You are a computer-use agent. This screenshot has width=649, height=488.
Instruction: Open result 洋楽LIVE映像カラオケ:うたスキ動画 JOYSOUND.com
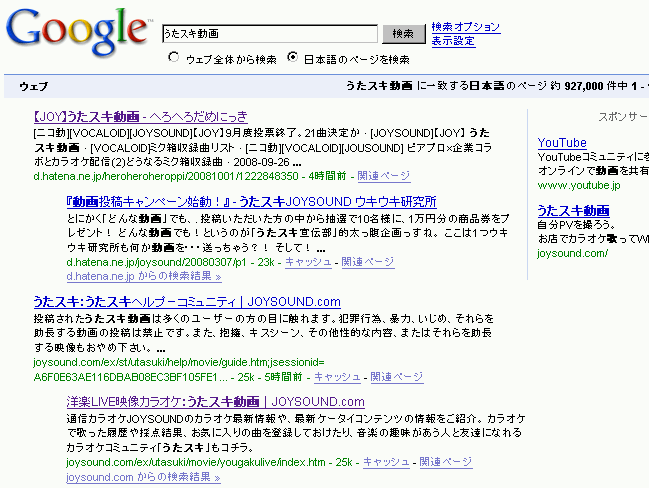coord(216,402)
